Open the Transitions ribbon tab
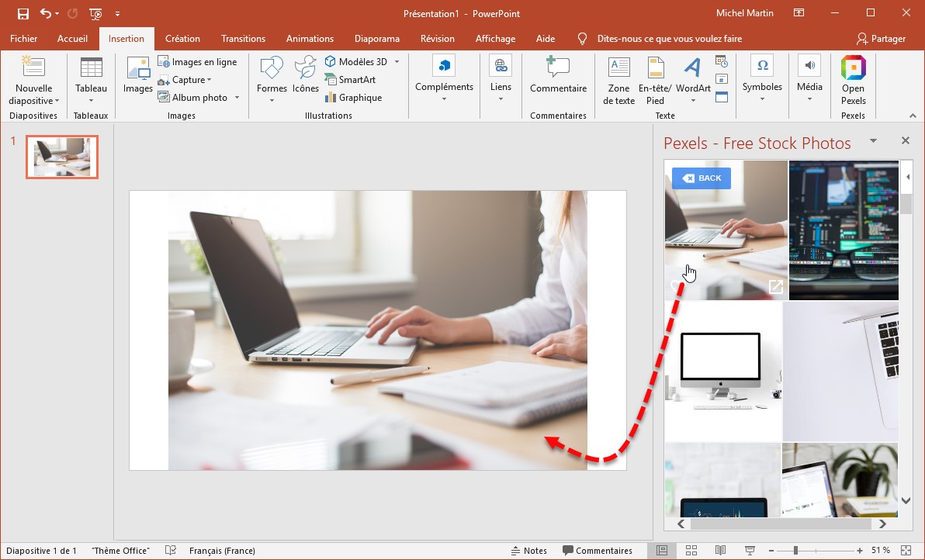This screenshot has width=925, height=560. point(243,39)
